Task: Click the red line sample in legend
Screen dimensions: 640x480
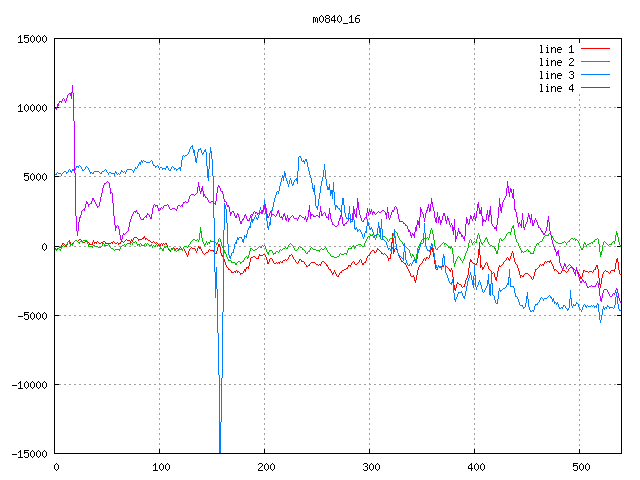Action: (x=595, y=49)
